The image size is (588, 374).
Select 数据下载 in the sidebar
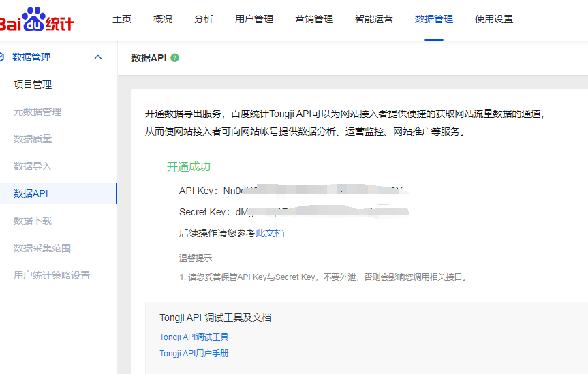point(33,221)
